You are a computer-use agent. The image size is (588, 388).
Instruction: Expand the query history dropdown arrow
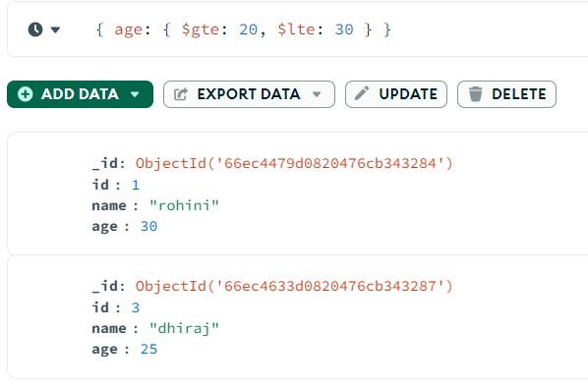(55, 29)
